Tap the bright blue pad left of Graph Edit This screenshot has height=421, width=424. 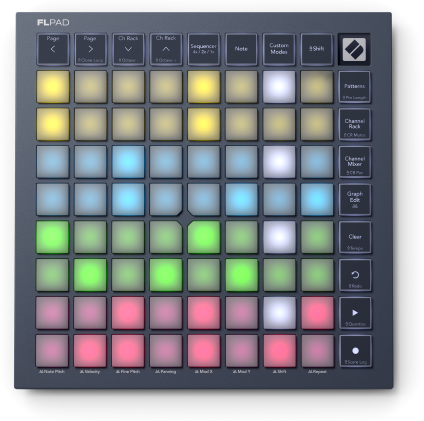[x=317, y=200]
